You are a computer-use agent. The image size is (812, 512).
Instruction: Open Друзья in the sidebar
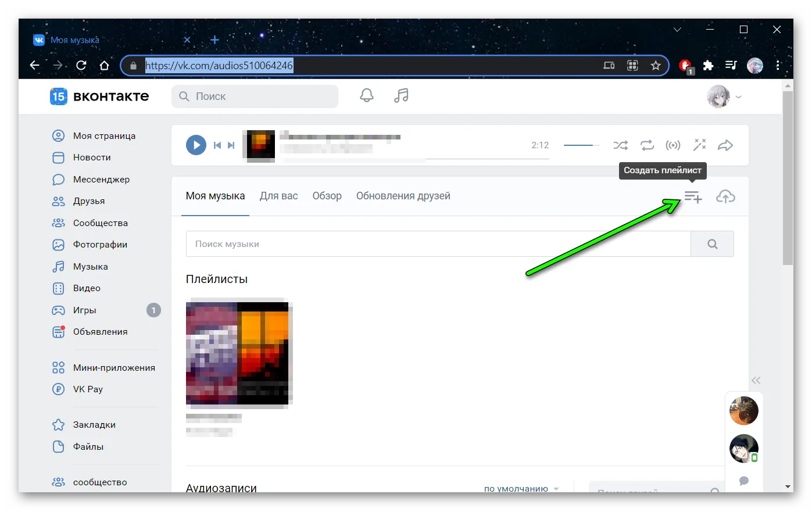point(89,201)
